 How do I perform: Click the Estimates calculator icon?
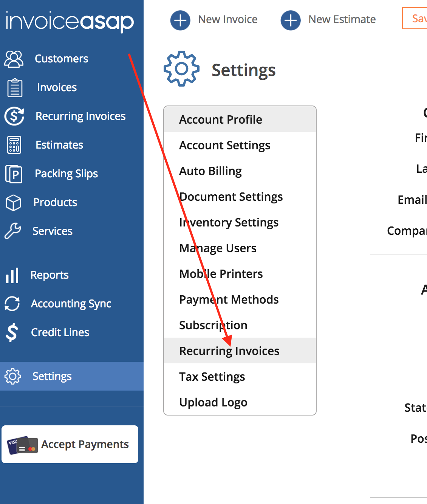click(14, 145)
